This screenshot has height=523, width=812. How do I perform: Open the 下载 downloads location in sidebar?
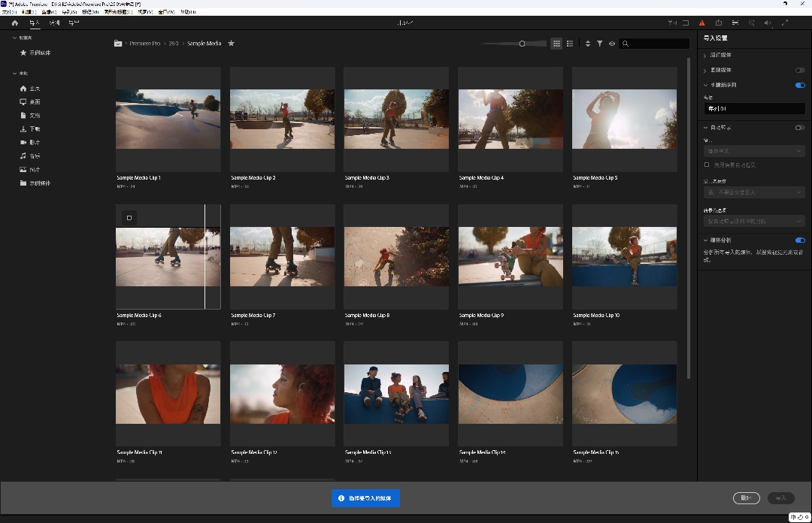[x=30, y=129]
